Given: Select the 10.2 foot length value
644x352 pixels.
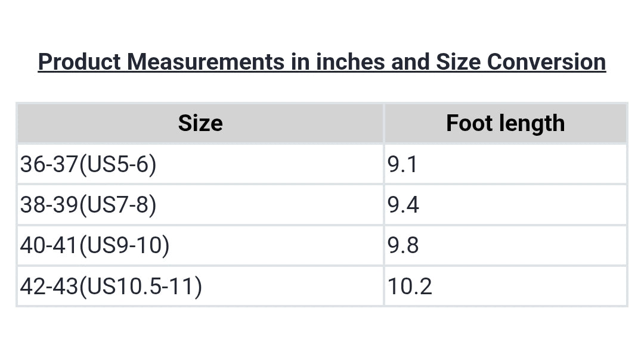Looking at the screenshot, I should [410, 286].
